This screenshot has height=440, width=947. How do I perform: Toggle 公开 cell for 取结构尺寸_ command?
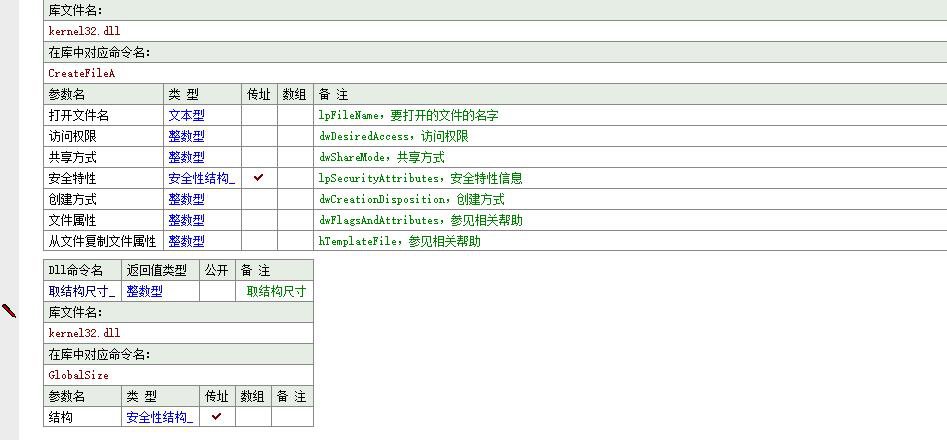(217, 291)
